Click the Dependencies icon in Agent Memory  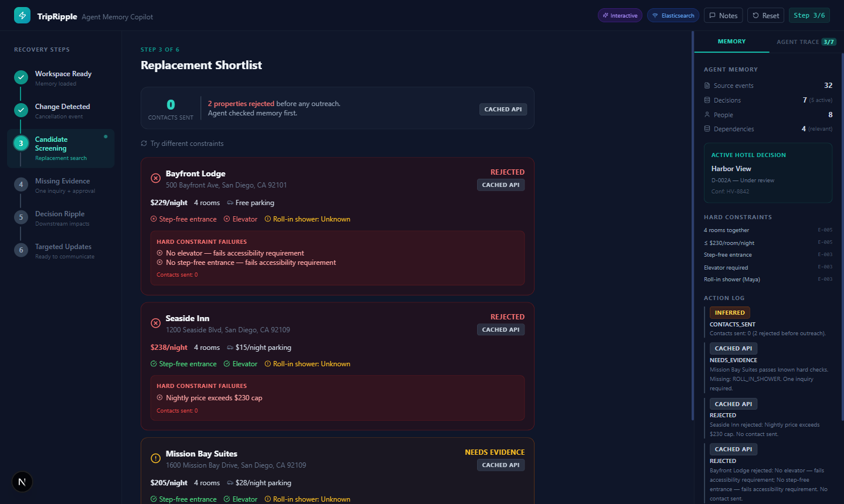707,129
